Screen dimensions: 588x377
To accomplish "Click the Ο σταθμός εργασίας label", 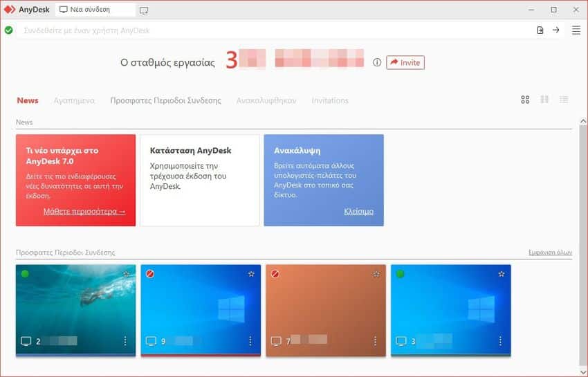I will point(167,63).
